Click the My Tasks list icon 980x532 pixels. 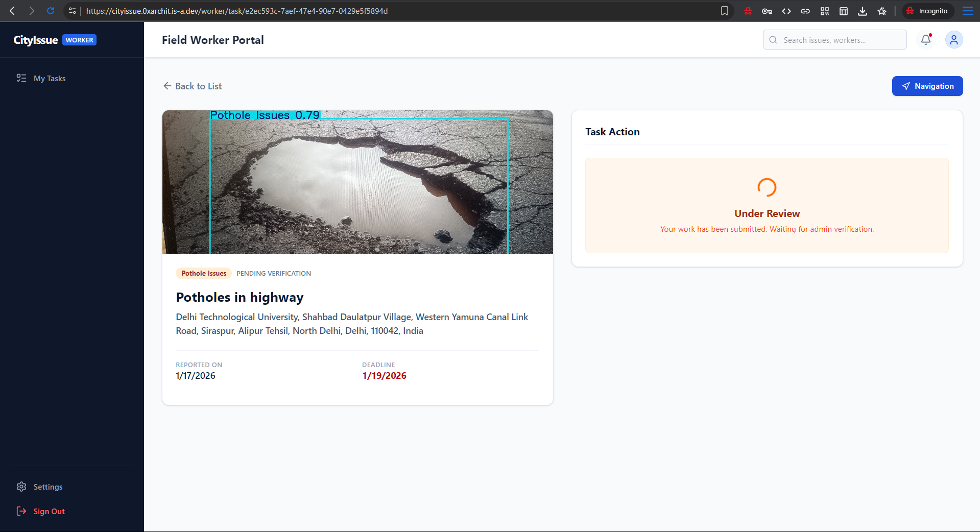(21, 78)
